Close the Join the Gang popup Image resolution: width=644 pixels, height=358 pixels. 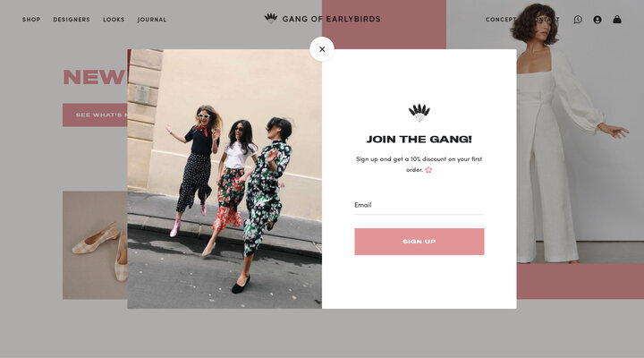(322, 49)
